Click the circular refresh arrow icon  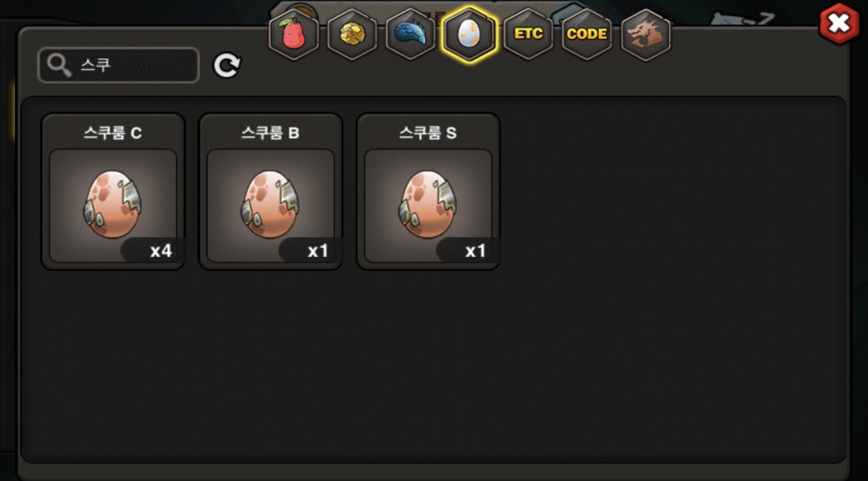[227, 65]
